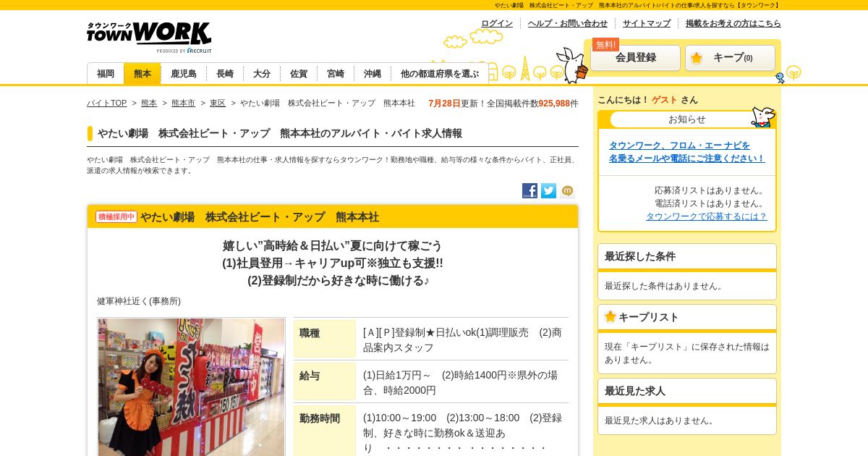Open the キープ(0) saved list button

coord(730,58)
